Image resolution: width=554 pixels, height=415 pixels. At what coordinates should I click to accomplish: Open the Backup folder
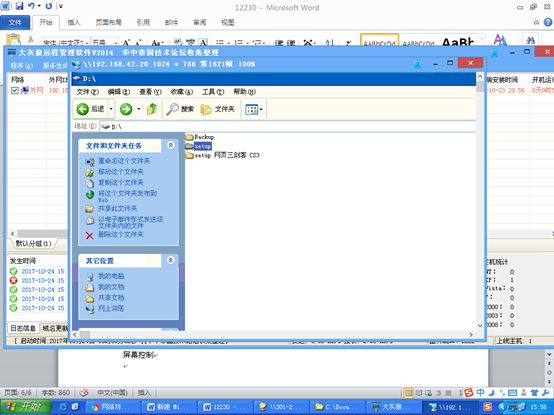click(200, 137)
